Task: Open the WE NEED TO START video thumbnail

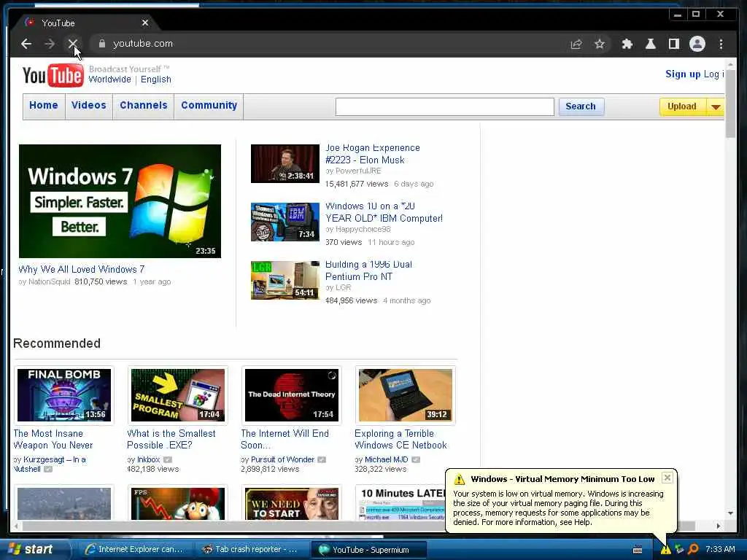Action: point(292,504)
